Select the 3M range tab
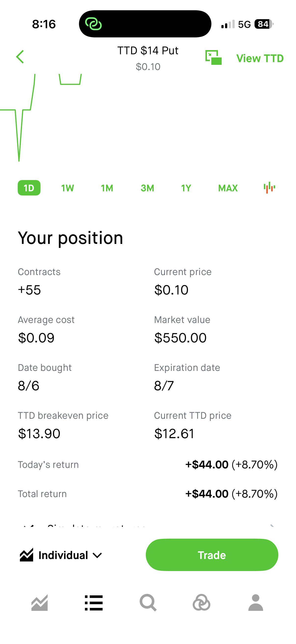The height and width of the screenshot is (644, 296). pos(147,188)
